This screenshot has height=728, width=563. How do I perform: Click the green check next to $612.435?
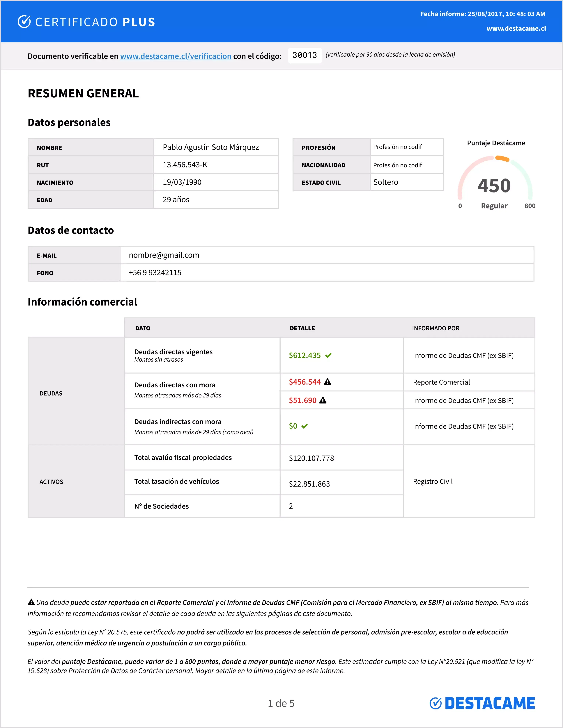[x=329, y=355]
